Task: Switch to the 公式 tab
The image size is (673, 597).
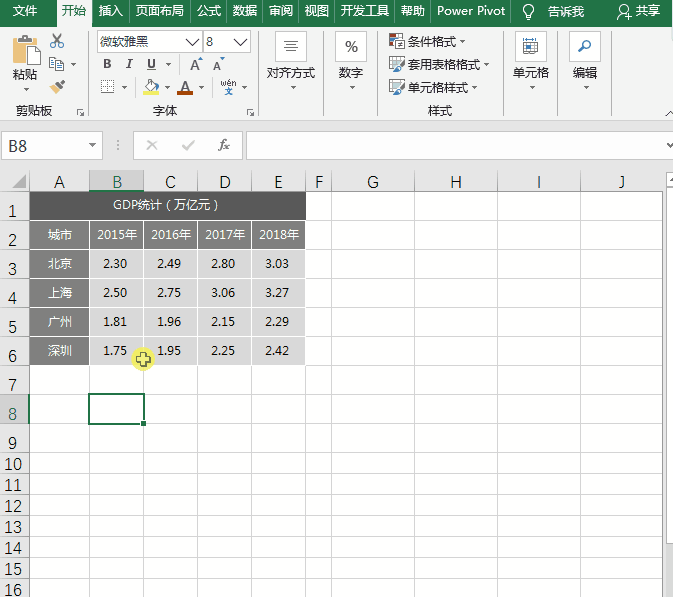Action: (x=209, y=11)
